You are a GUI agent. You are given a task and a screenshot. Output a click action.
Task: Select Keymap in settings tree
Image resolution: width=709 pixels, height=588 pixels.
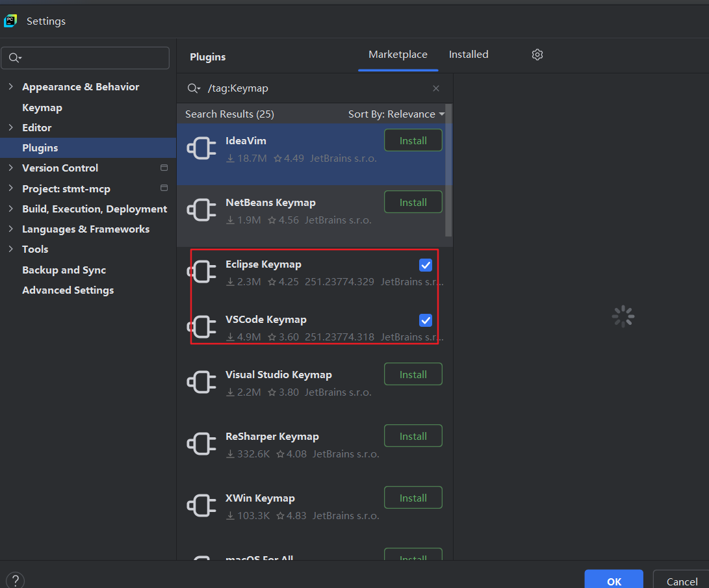point(42,108)
